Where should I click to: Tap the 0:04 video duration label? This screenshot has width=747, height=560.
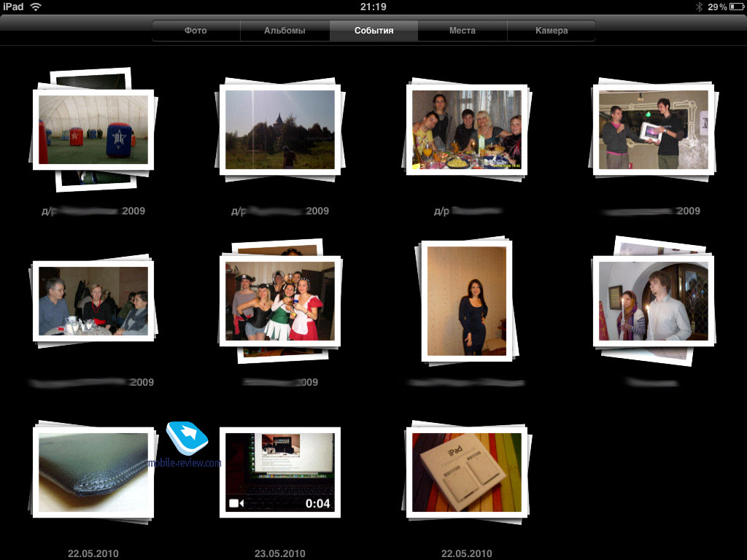pyautogui.click(x=318, y=503)
